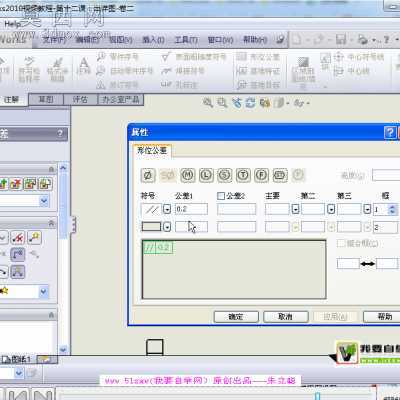
Task: Open the Window (窗口) menu
Action: click(x=220, y=40)
